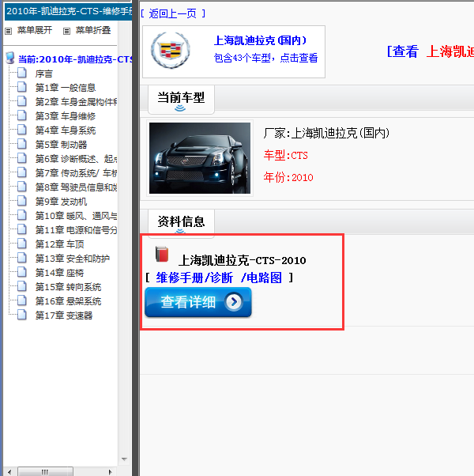Select the 第9章 发动机 chapter
This screenshot has height=476, width=474.
pyautogui.click(x=62, y=202)
